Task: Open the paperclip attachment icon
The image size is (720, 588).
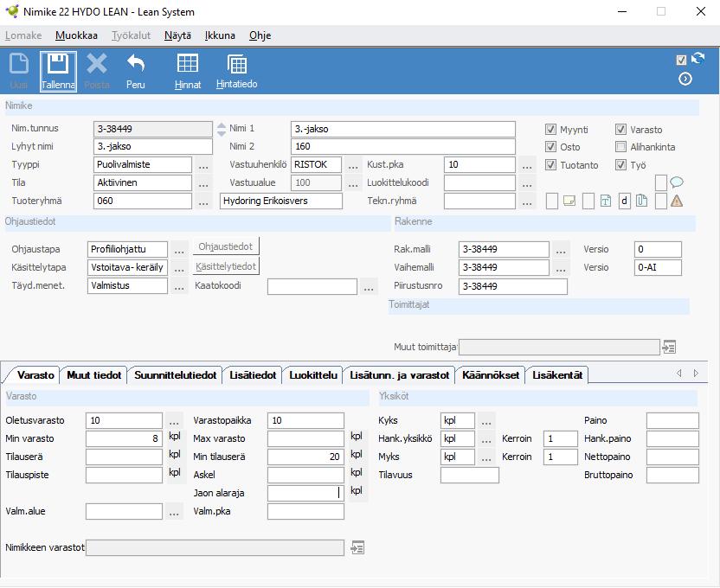Action: tap(642, 201)
